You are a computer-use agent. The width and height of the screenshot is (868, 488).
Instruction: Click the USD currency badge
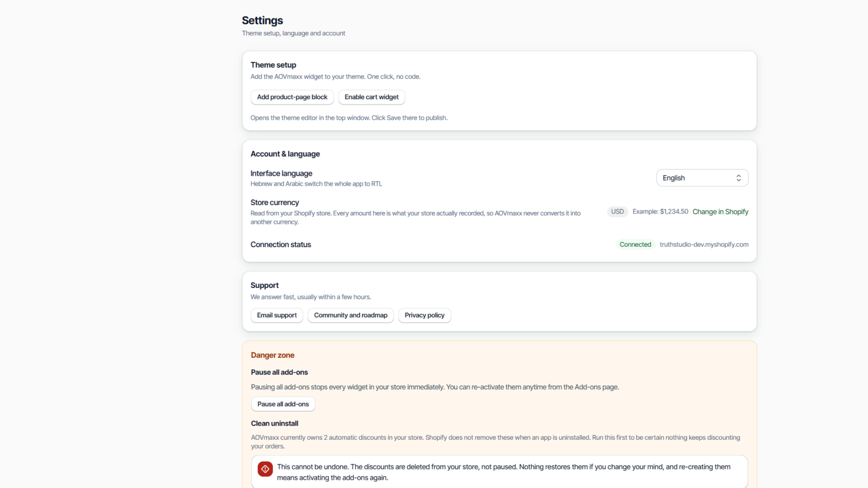click(x=617, y=211)
